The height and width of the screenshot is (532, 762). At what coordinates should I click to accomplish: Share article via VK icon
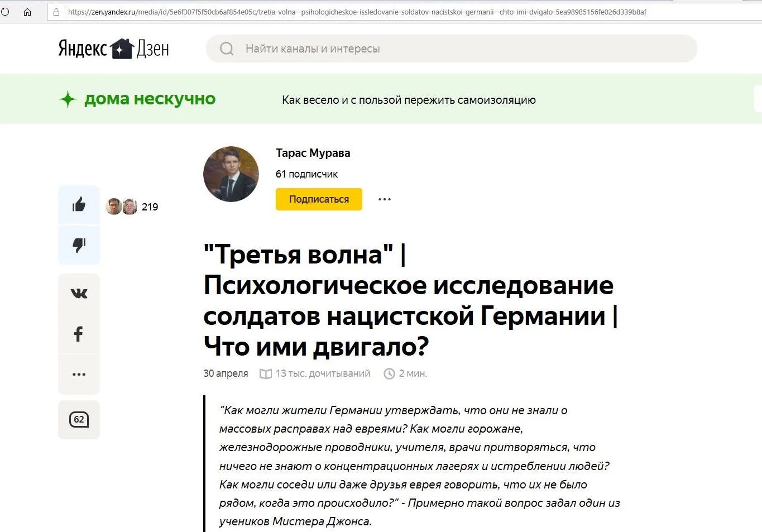tap(79, 294)
